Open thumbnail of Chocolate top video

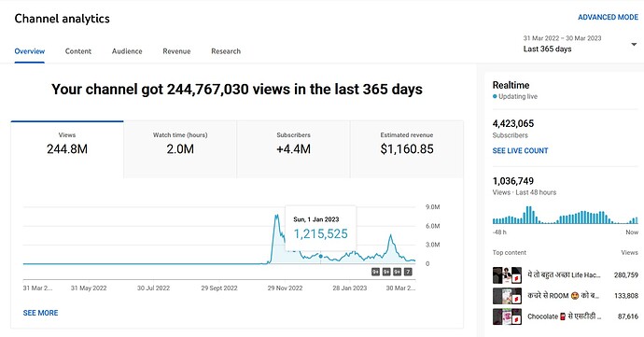(507, 316)
